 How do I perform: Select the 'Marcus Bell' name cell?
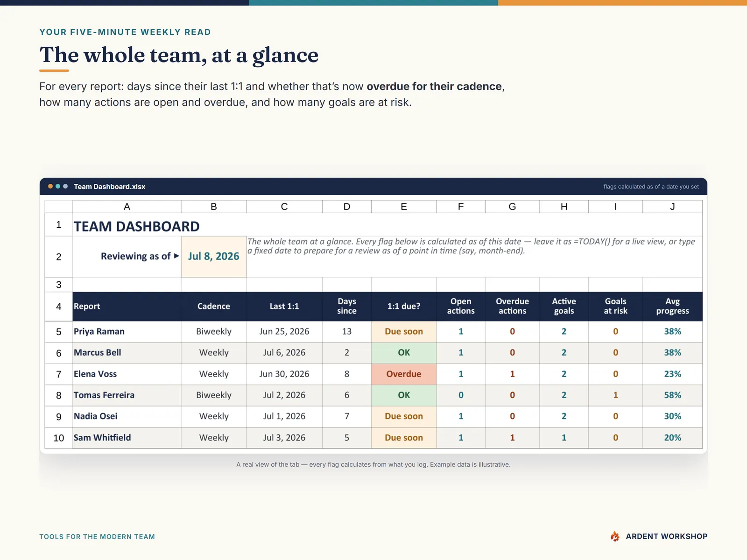click(x=127, y=353)
